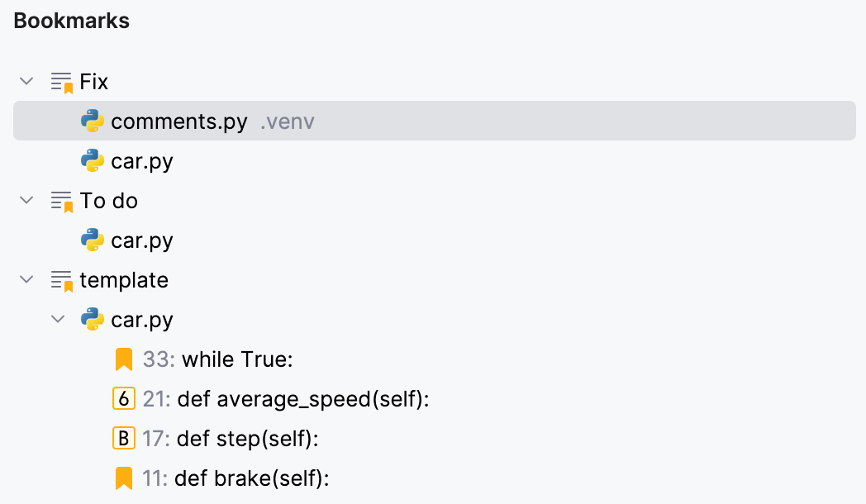Select comments.py in the Fix list
Viewport: 866px width, 504px height.
pyautogui.click(x=178, y=121)
